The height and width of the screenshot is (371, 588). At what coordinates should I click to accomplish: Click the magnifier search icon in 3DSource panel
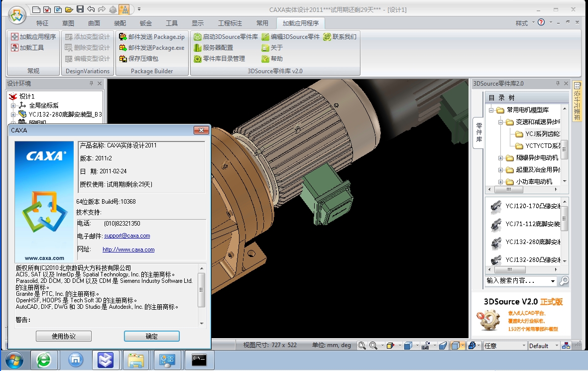564,281
